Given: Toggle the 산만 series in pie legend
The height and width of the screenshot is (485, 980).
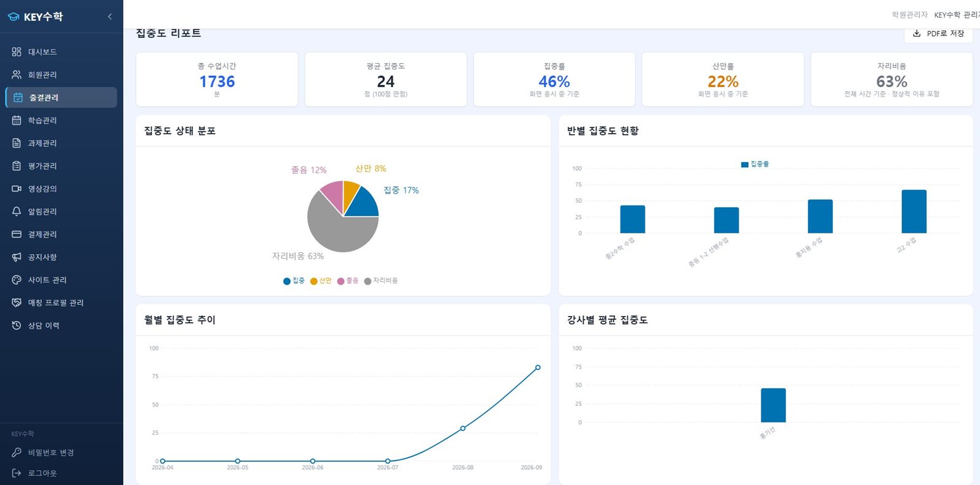Looking at the screenshot, I should pos(321,280).
